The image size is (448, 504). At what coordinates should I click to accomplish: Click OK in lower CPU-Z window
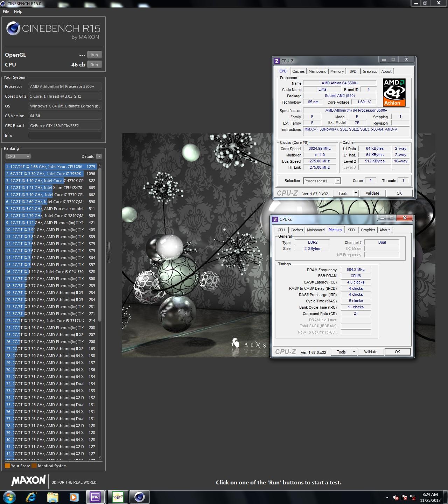tap(397, 352)
